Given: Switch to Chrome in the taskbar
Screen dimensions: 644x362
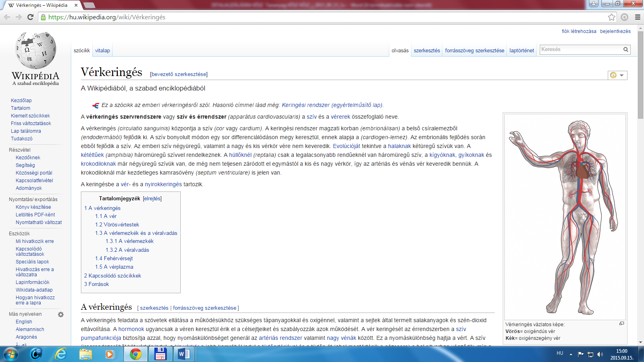Looking at the screenshot, I should pyautogui.click(x=136, y=354).
